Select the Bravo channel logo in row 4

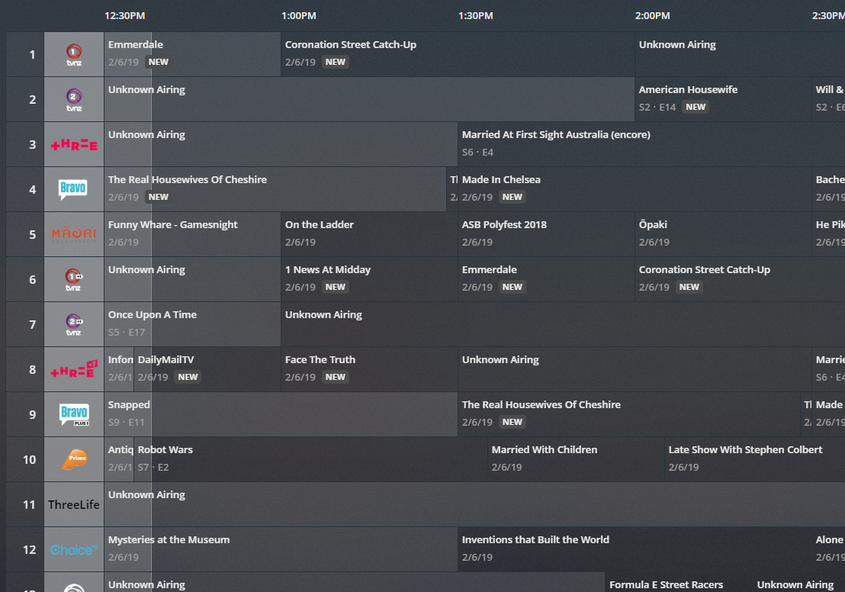click(x=74, y=190)
